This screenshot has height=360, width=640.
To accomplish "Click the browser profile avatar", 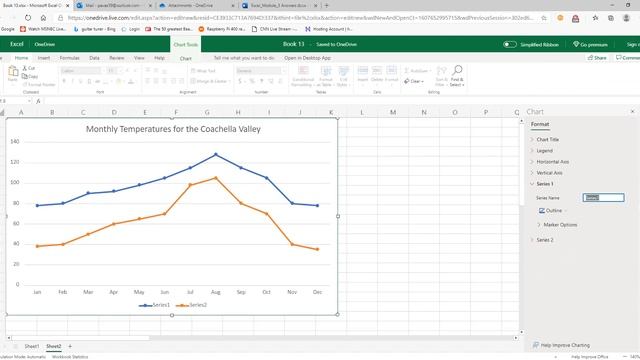I will pos(626,18).
